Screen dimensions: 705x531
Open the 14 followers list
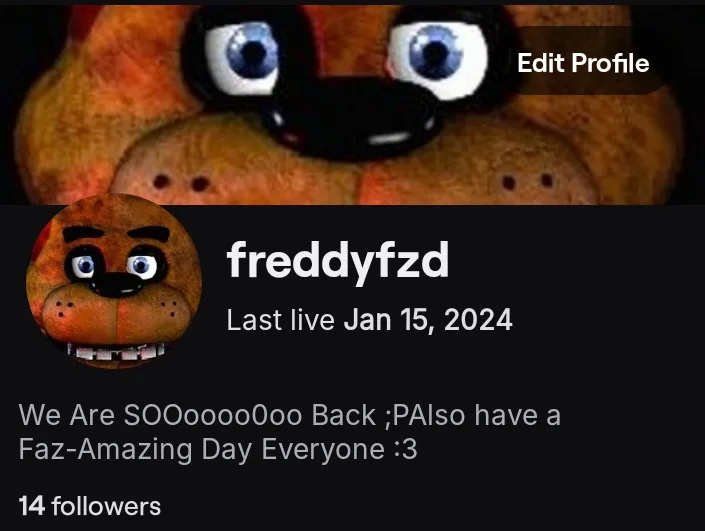[x=89, y=506]
